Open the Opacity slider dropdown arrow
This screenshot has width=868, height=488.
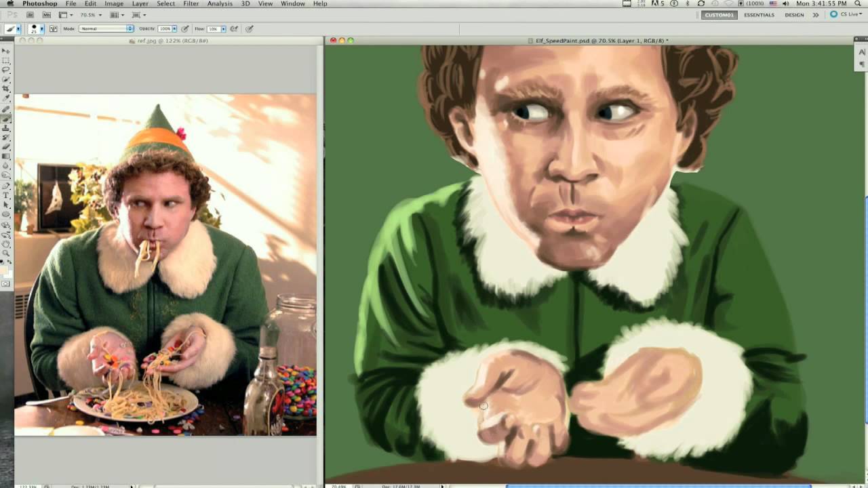click(174, 28)
